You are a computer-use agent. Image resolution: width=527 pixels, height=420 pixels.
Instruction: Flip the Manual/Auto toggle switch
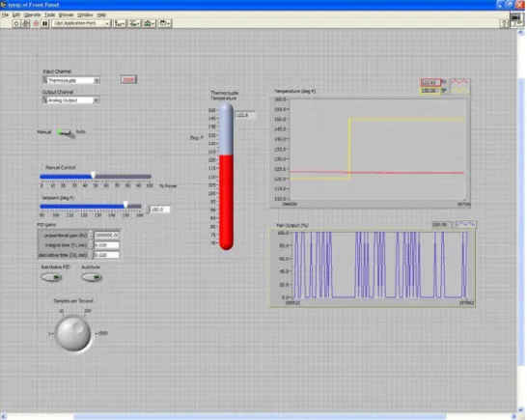click(x=65, y=132)
